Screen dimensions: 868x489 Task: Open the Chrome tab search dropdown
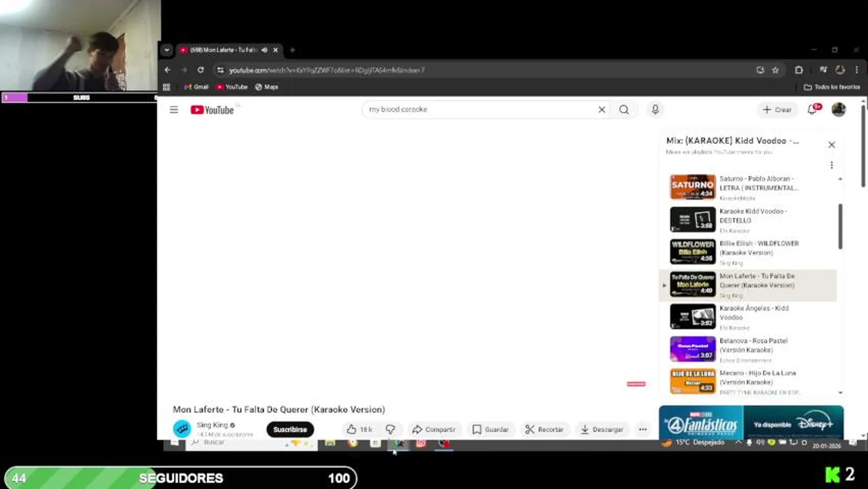coord(166,50)
